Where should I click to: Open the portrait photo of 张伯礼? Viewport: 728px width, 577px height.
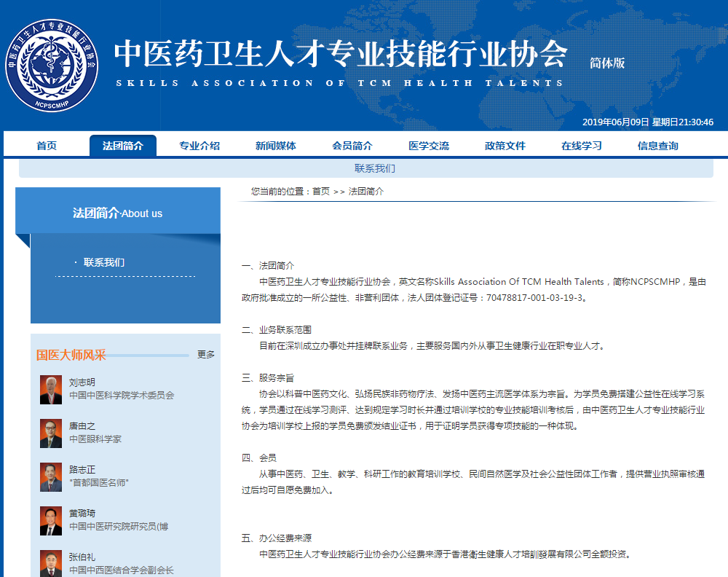click(51, 563)
